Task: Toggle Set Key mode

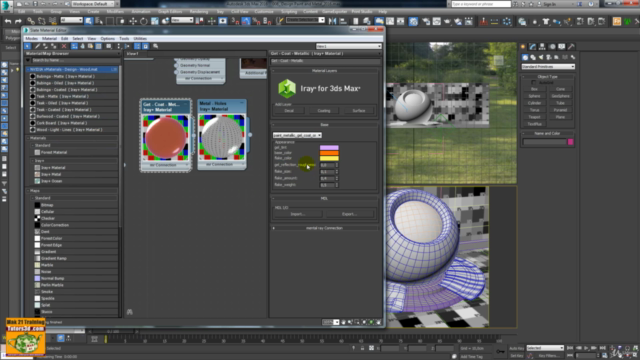Action: pyautogui.click(x=517, y=356)
